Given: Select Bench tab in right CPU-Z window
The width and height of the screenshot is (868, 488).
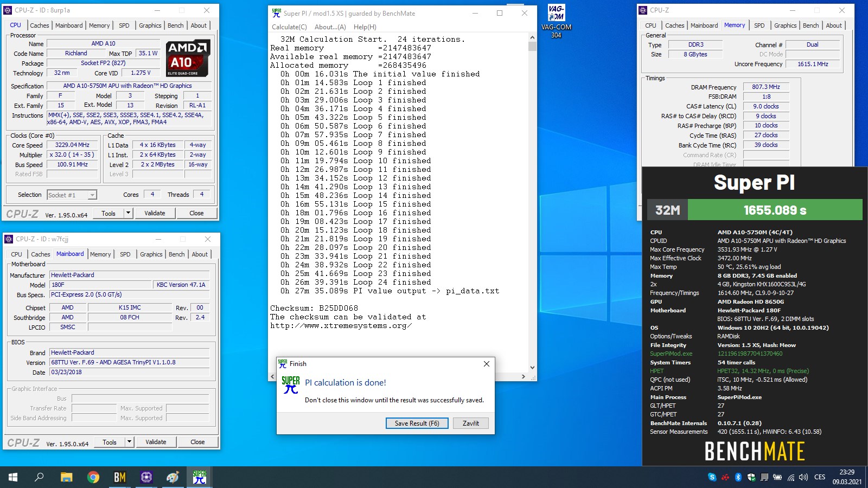Looking at the screenshot, I should [x=810, y=25].
